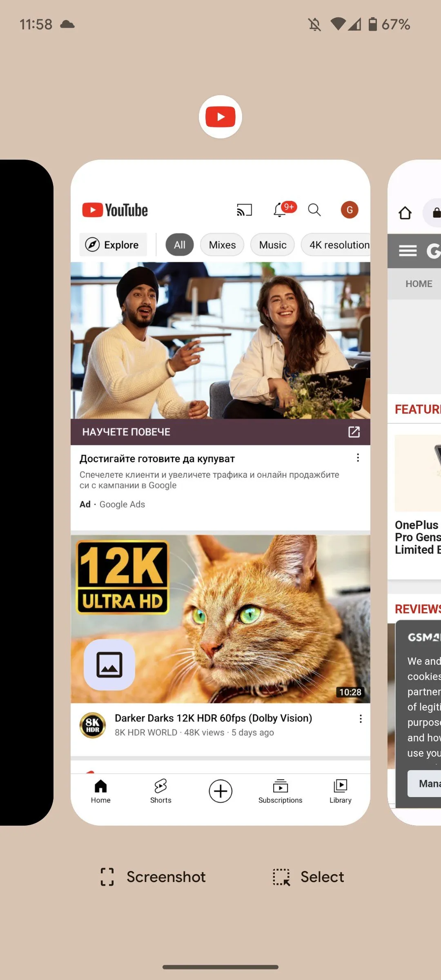Viewport: 441px width, 980px height.
Task: Open the hamburger menu in the GSMArena card
Action: tap(408, 251)
